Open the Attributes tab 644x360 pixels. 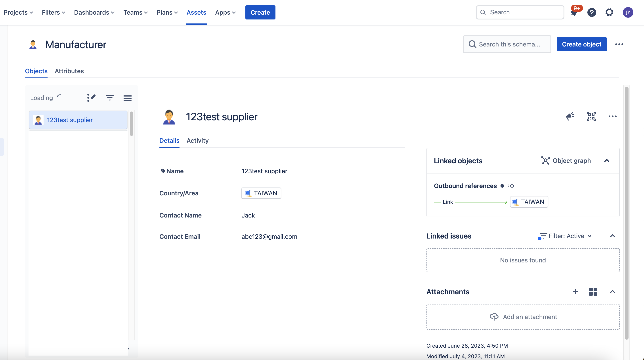coord(69,71)
